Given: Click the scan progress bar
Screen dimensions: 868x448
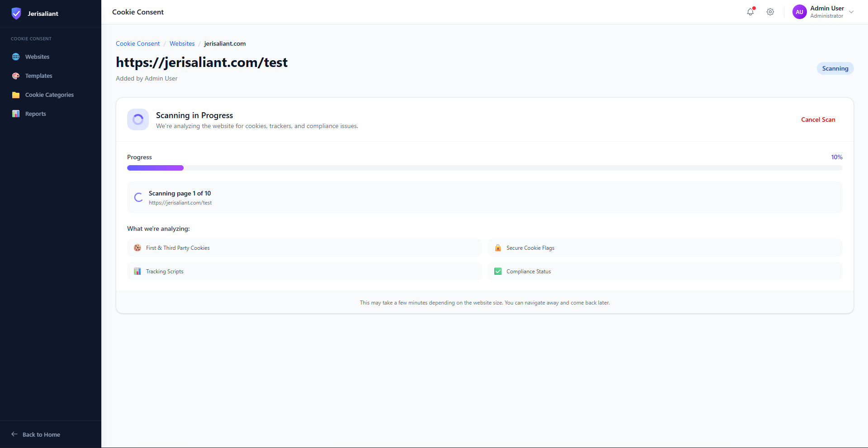Looking at the screenshot, I should pyautogui.click(x=484, y=168).
